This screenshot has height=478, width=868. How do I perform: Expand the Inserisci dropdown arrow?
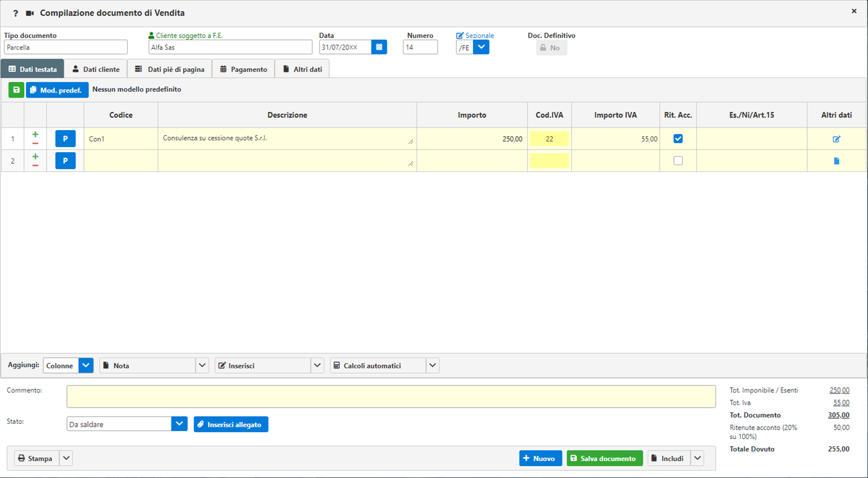317,366
